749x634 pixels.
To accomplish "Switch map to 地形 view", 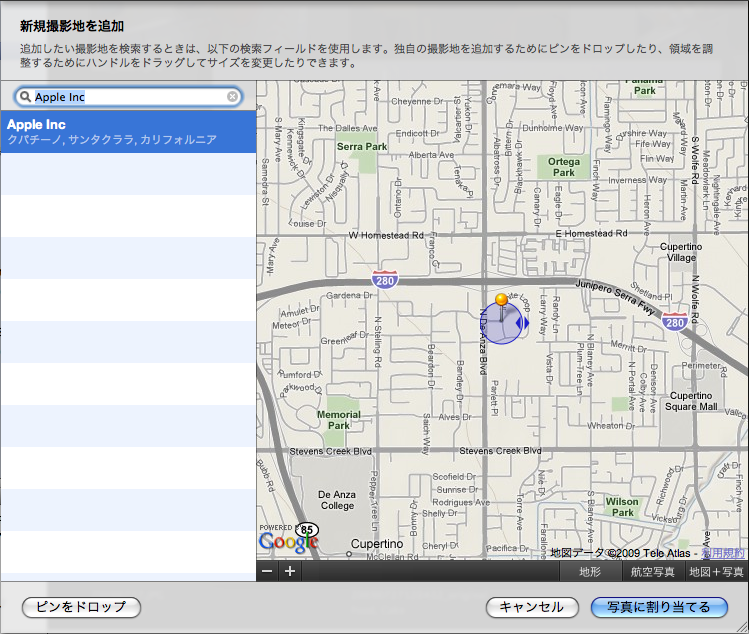I will (x=590, y=571).
